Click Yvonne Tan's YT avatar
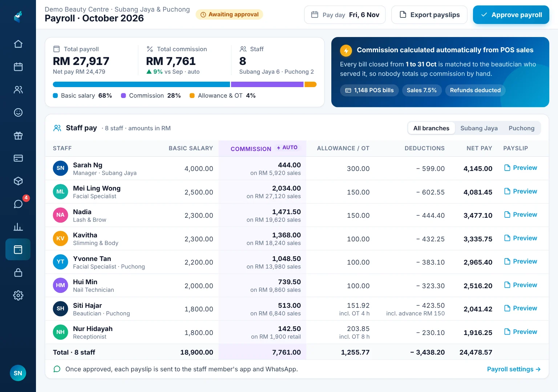Viewport: 558px width, 392px height. pos(60,262)
